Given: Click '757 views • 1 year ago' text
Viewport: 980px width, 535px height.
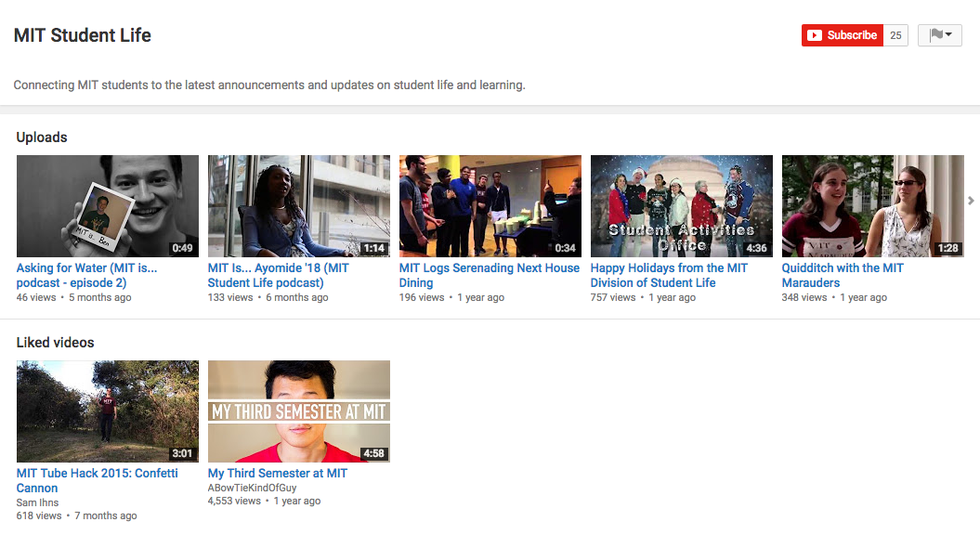Looking at the screenshot, I should tap(643, 297).
